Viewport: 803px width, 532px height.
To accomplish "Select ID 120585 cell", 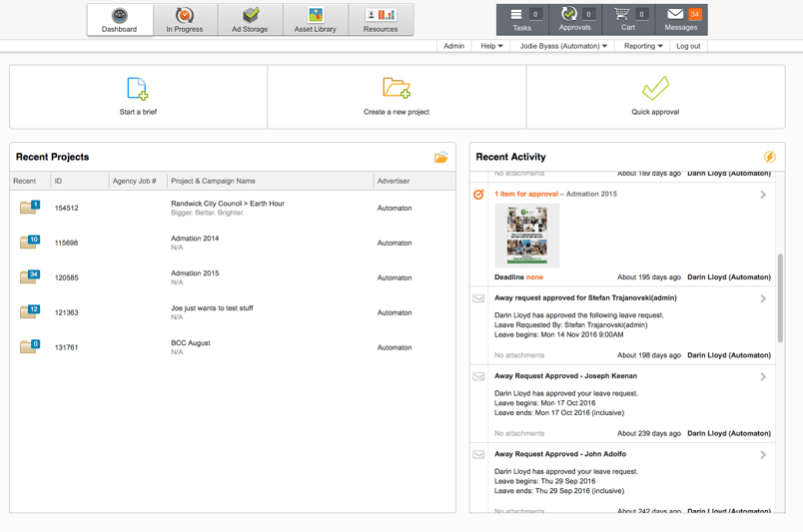I will coord(67,278).
